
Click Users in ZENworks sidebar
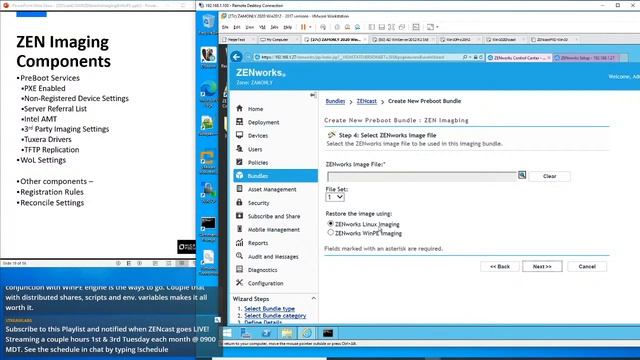pos(255,149)
